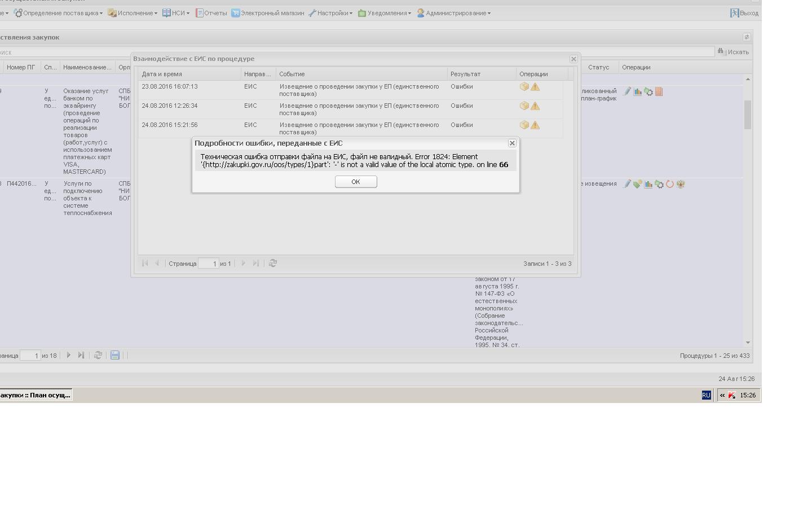Click the main grid vertical scrollbar thumb
The width and height of the screenshot is (812, 508).
pos(748,115)
